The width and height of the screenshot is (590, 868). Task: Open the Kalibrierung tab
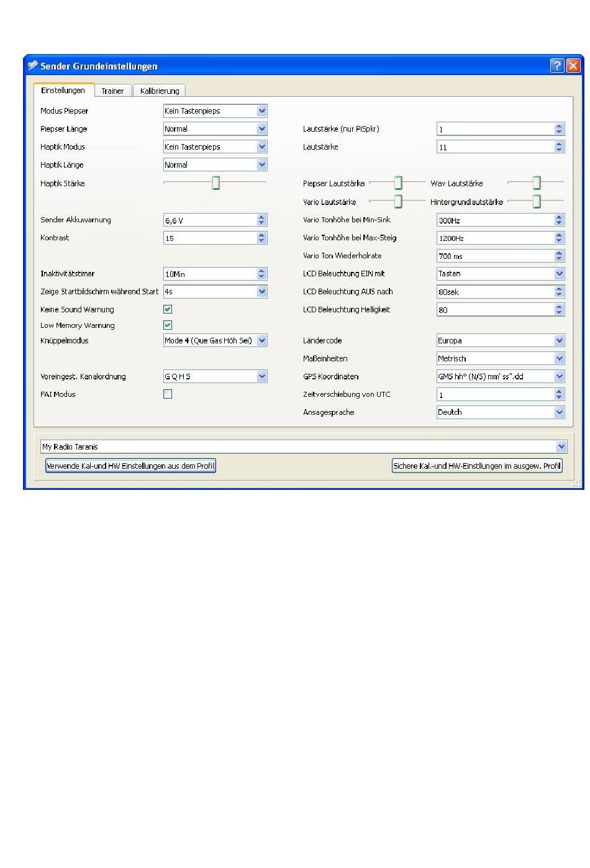[x=160, y=91]
